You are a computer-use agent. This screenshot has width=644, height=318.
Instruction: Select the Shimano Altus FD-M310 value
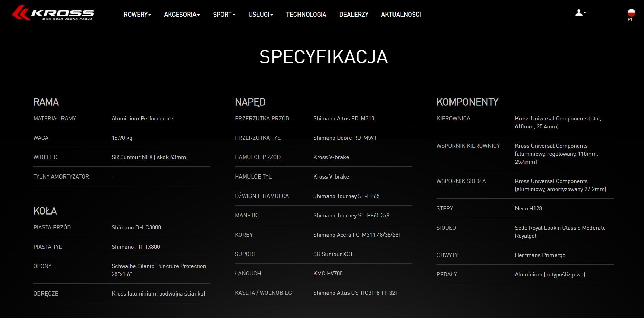pos(344,118)
